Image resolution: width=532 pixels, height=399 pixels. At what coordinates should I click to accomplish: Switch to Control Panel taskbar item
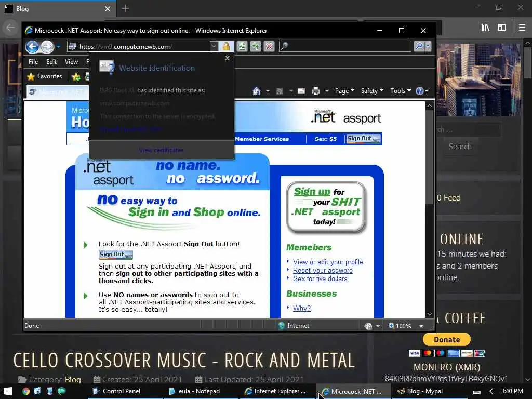click(x=122, y=391)
